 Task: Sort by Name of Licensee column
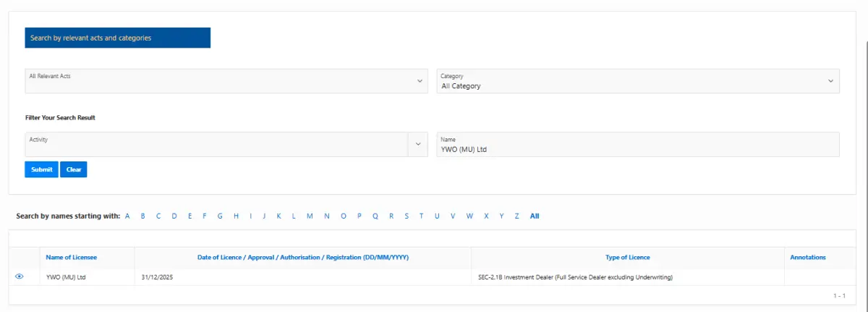pyautogui.click(x=72, y=257)
